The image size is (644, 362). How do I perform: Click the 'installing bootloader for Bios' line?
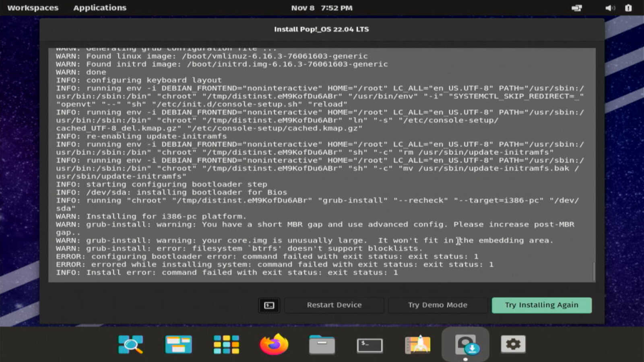pos(171,192)
